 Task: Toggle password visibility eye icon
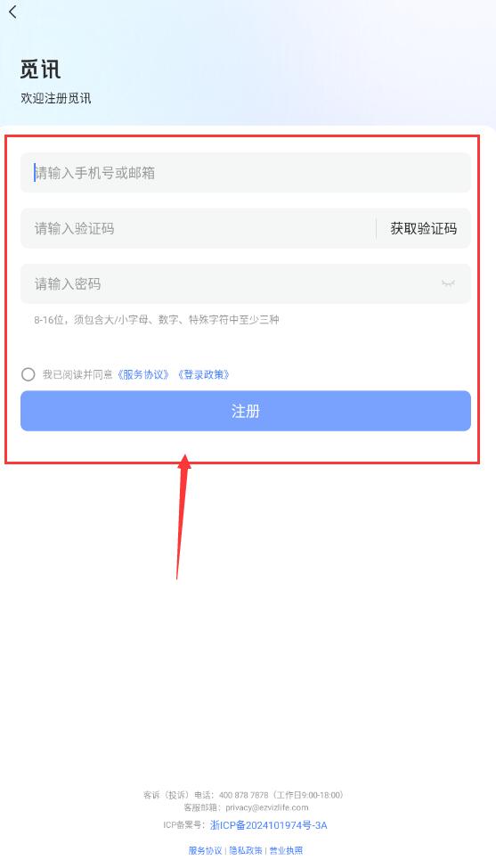(448, 283)
